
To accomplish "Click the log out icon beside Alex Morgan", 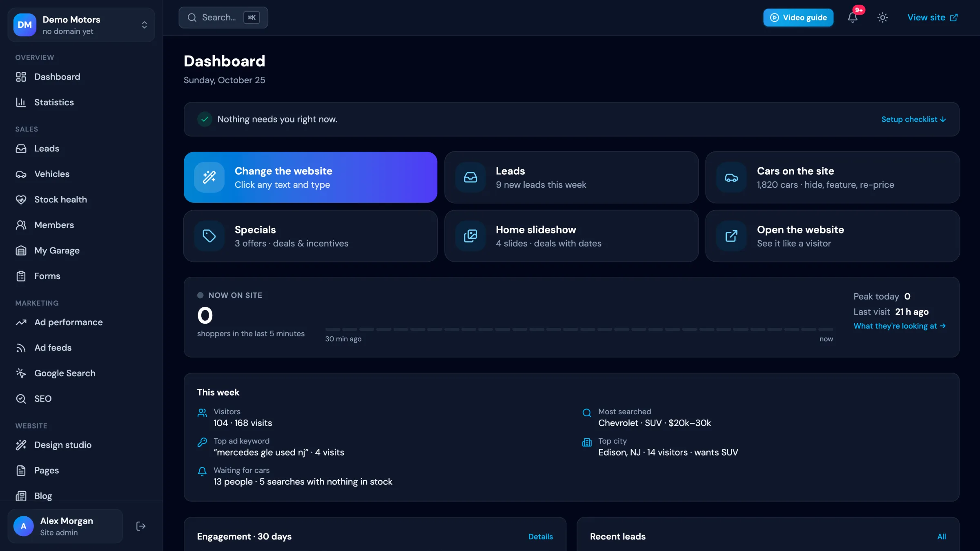I will 141,526.
